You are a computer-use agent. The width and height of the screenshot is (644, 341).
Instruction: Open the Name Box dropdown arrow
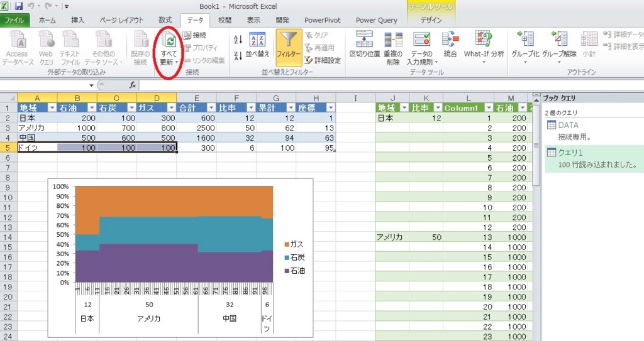tap(91, 85)
